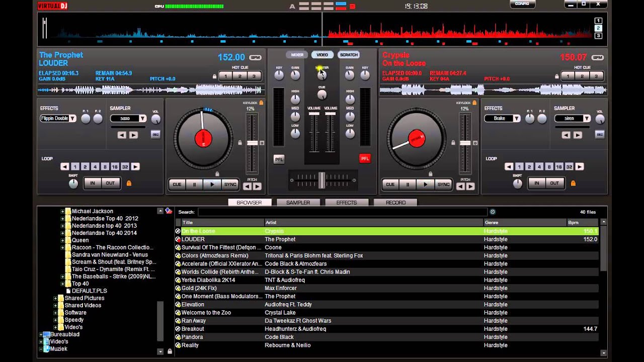Toggle keylock on the left deck
The height and width of the screenshot is (362, 644).
pyautogui.click(x=261, y=103)
